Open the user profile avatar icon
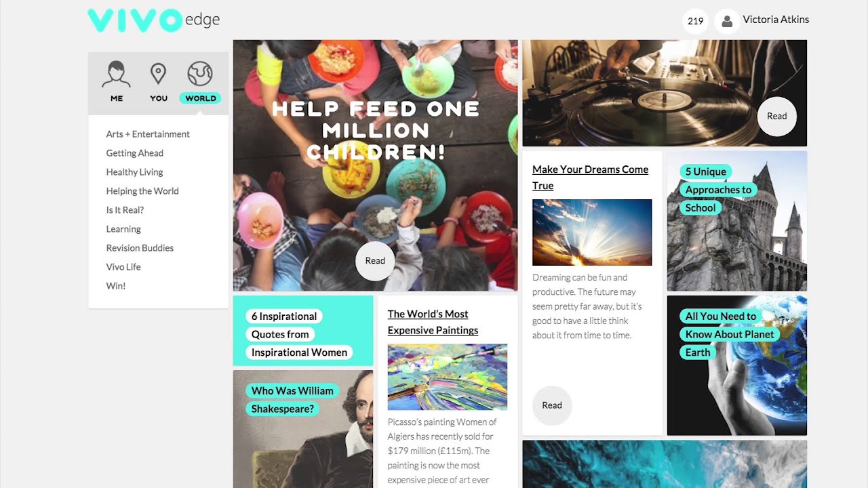Screen dimensions: 868x488 pyautogui.click(x=727, y=21)
